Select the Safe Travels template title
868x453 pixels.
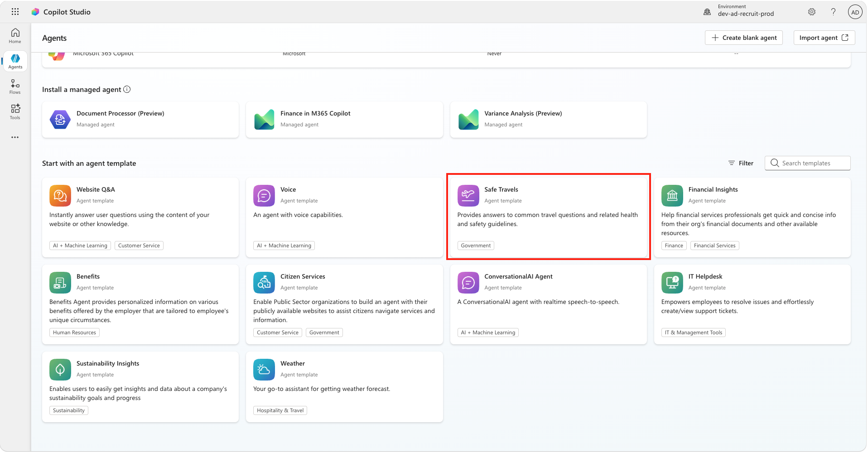(x=501, y=189)
